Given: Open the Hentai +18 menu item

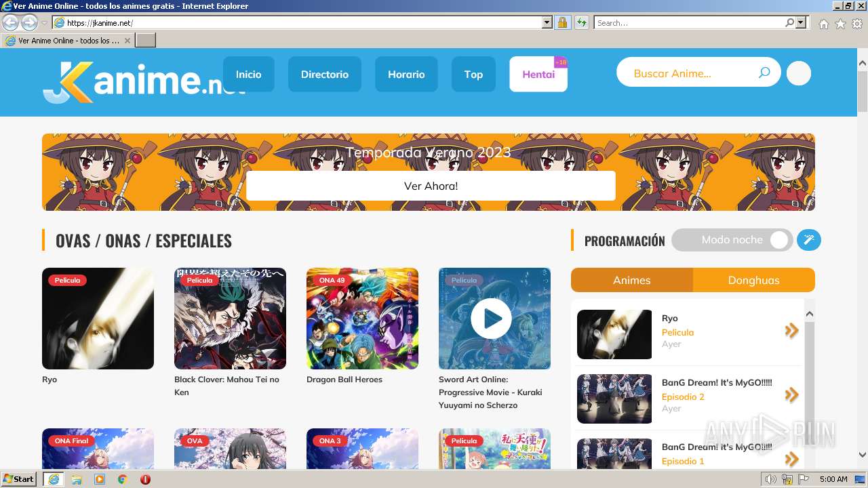Looking at the screenshot, I should tap(538, 75).
